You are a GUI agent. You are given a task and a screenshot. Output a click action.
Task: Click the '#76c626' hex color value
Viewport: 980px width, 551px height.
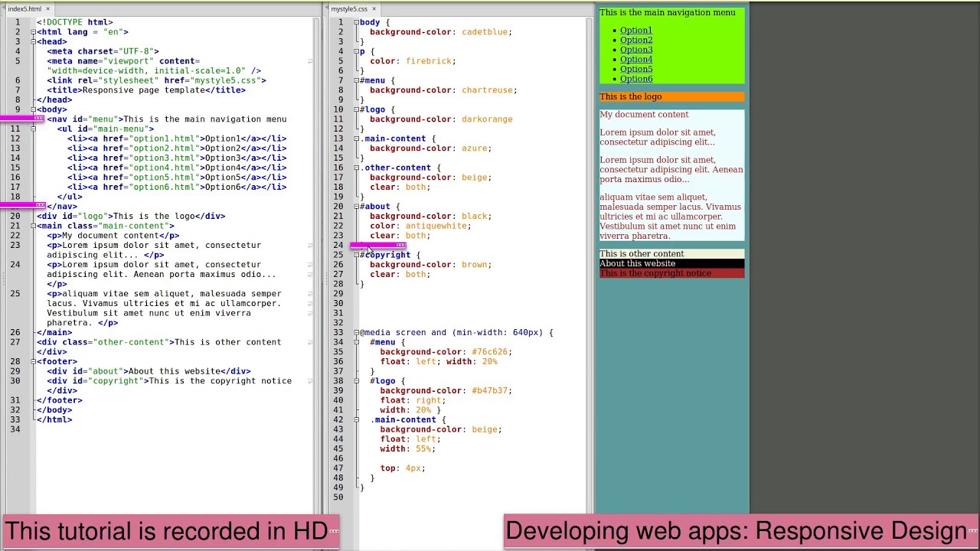[x=489, y=352]
